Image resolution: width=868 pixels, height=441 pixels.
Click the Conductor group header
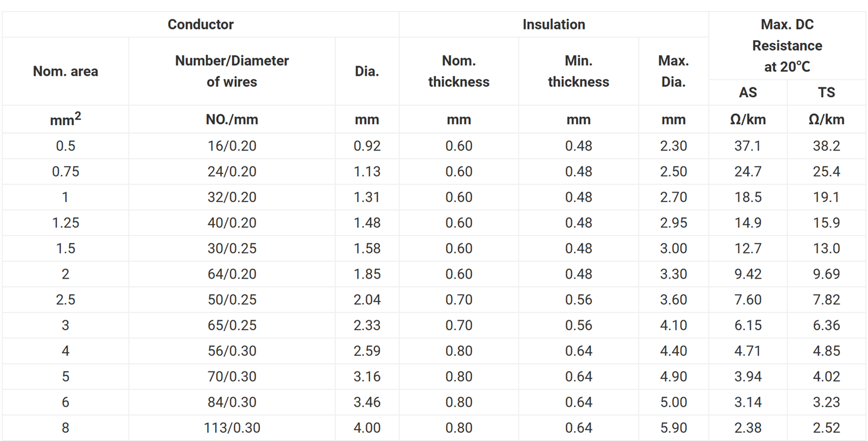pyautogui.click(x=200, y=24)
